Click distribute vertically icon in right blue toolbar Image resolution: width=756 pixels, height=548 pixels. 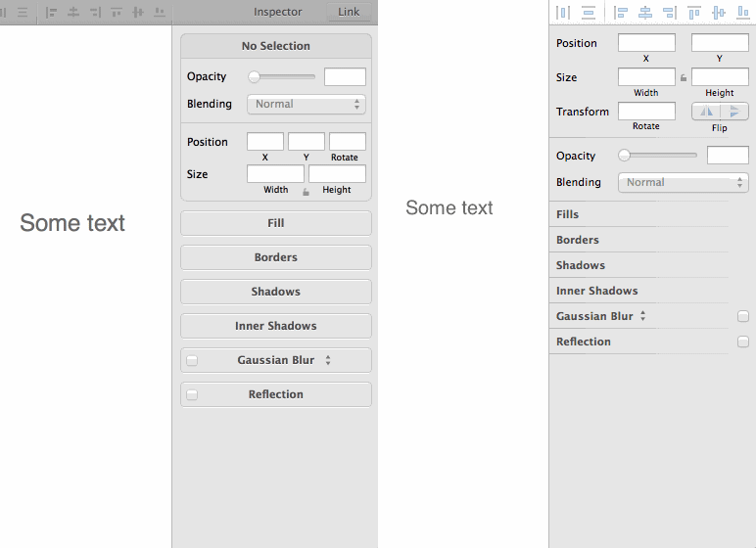(x=589, y=13)
